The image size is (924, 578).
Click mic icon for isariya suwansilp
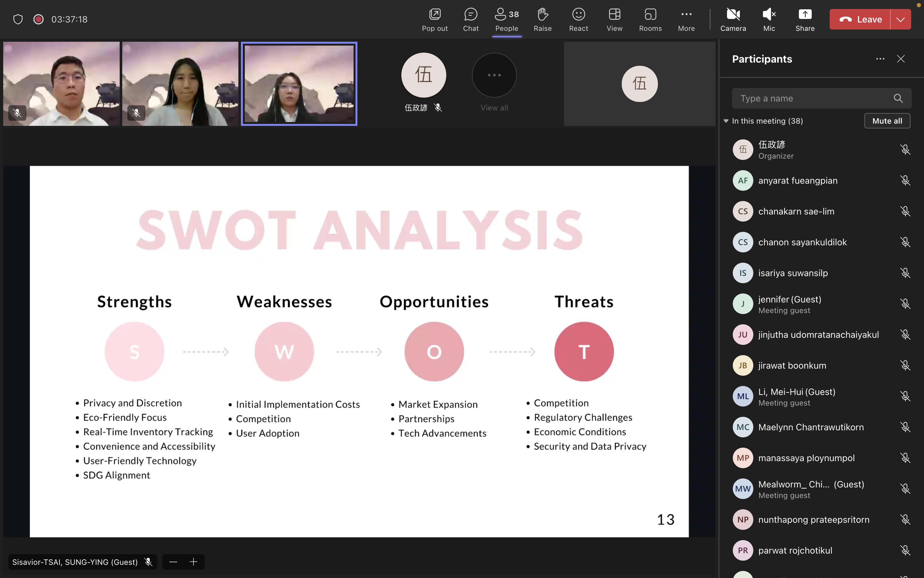(905, 273)
